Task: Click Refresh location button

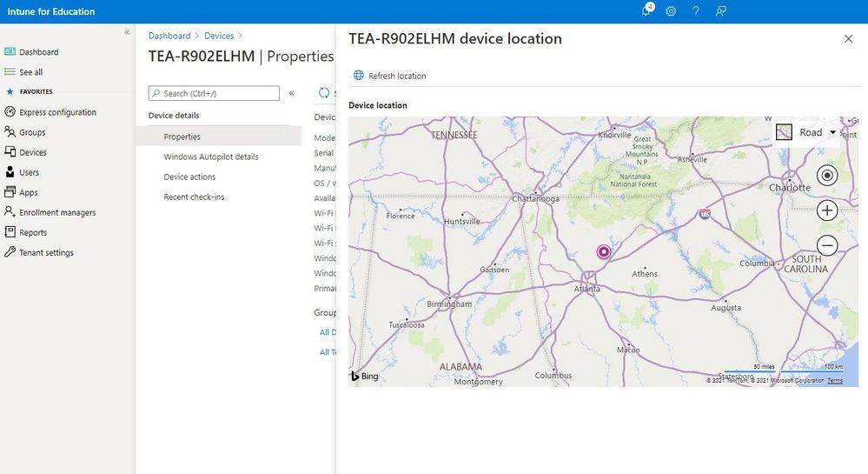Action: 390,76
